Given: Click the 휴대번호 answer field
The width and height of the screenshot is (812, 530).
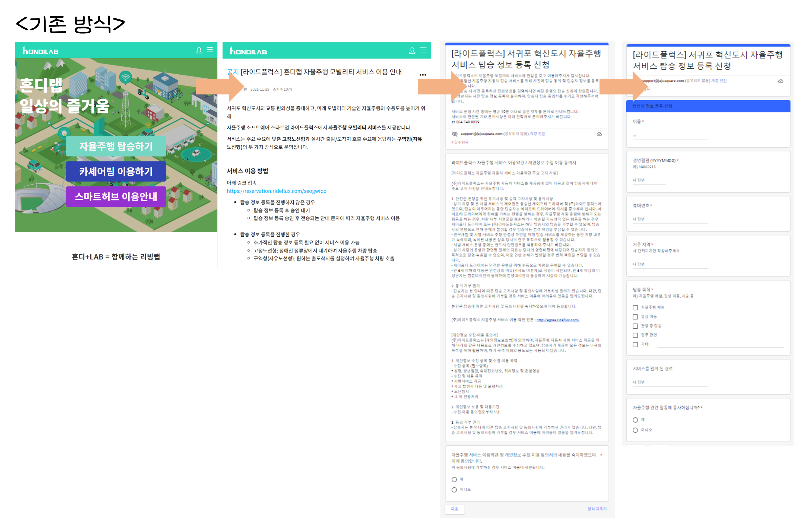Looking at the screenshot, I should [x=670, y=219].
